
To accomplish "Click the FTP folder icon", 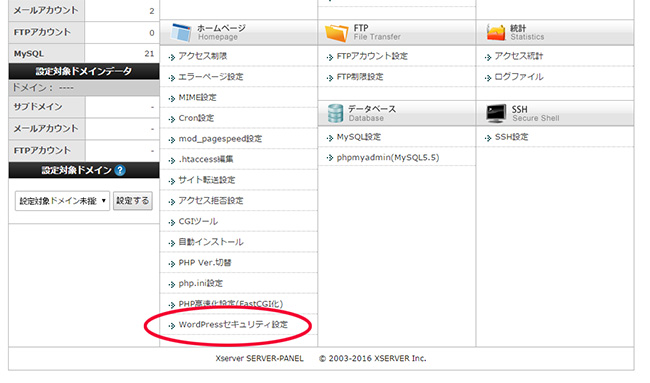I will 337,33.
